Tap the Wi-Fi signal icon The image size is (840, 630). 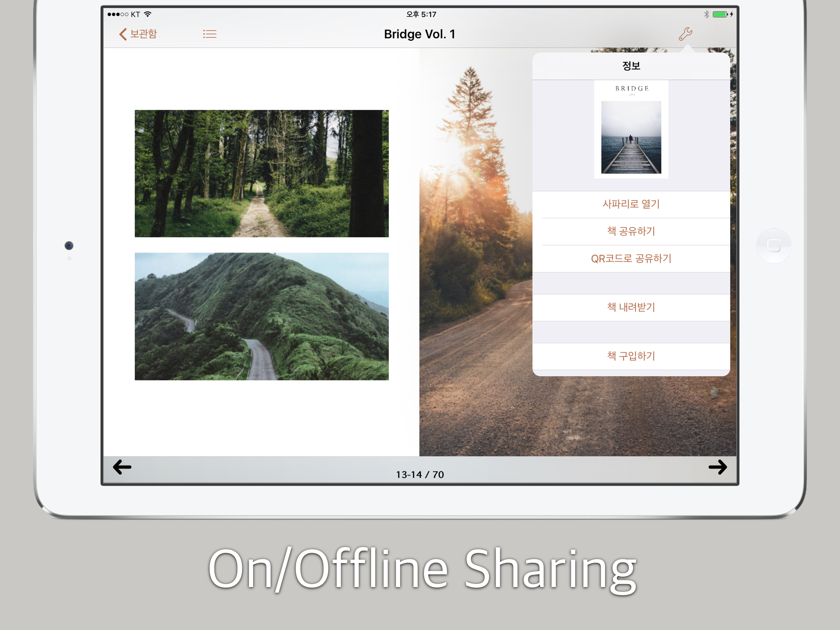(x=148, y=14)
